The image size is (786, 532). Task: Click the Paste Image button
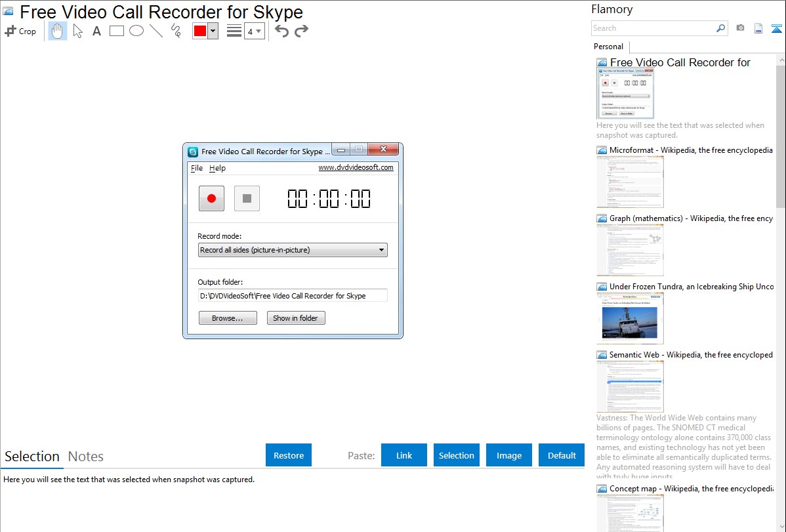coord(508,455)
